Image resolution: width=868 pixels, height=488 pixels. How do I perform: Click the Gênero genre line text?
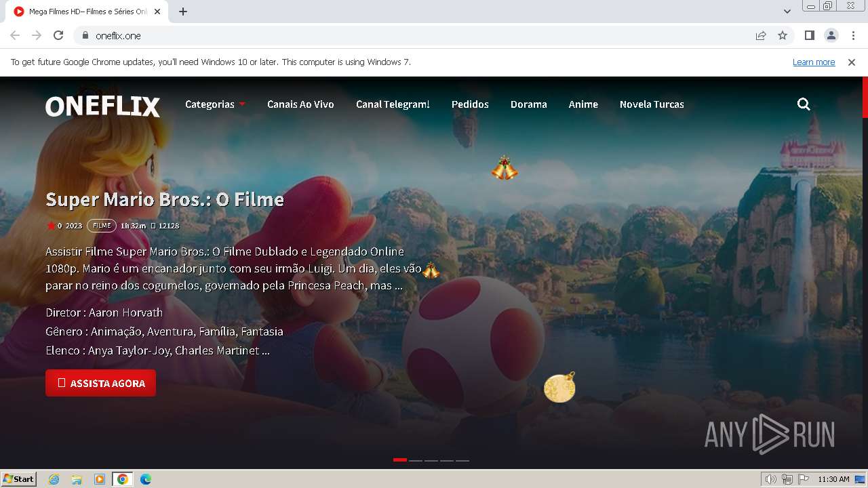coord(164,331)
